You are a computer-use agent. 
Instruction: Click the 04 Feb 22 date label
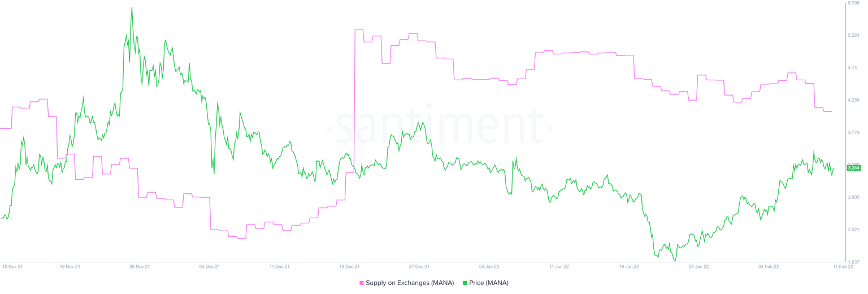point(769,266)
